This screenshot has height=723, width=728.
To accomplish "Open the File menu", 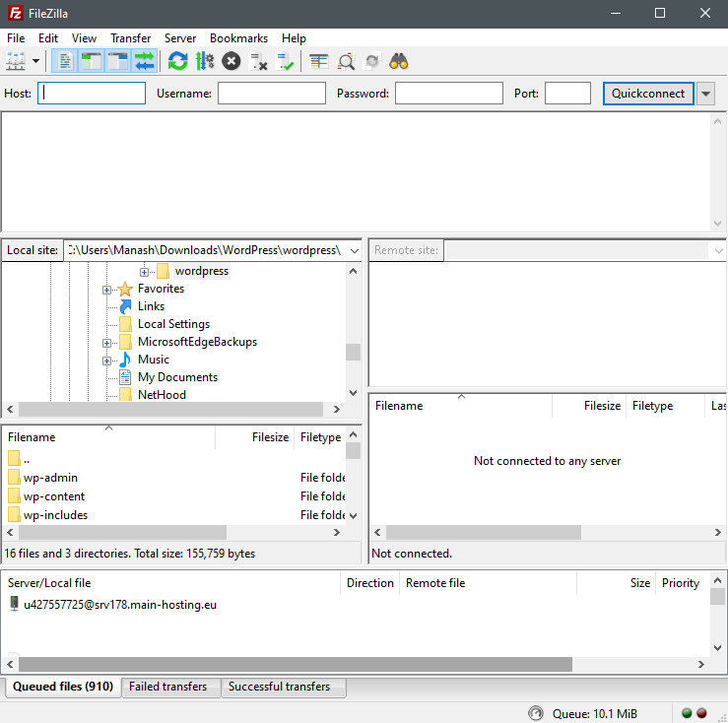I will tap(16, 38).
